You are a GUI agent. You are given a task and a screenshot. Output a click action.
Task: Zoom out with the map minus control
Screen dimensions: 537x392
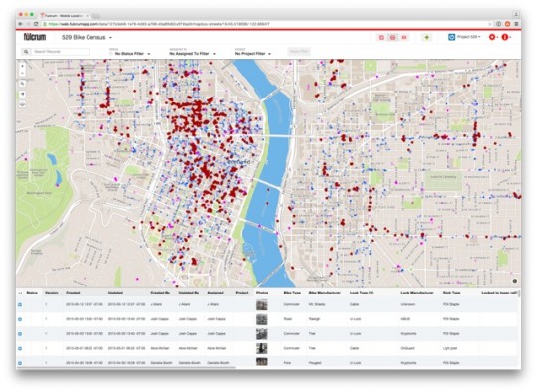(x=23, y=73)
